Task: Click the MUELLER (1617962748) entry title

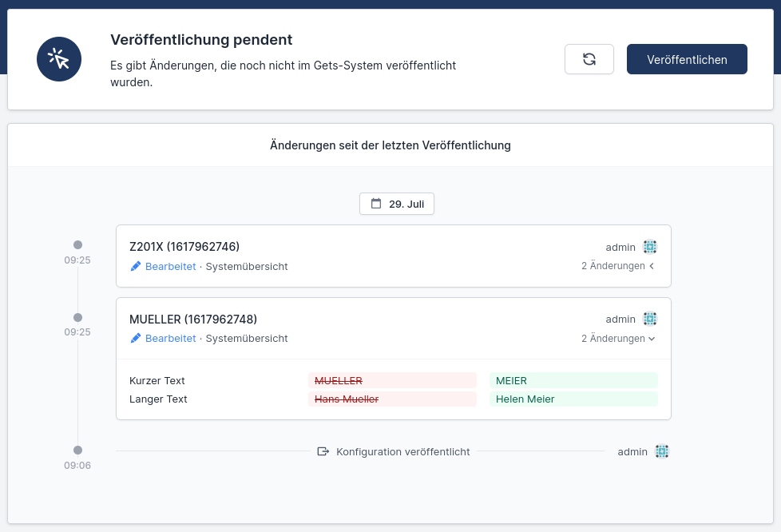Action: point(193,319)
